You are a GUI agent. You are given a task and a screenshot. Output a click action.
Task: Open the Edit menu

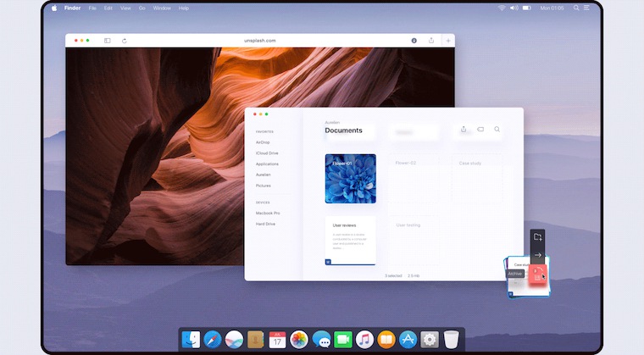(x=108, y=8)
